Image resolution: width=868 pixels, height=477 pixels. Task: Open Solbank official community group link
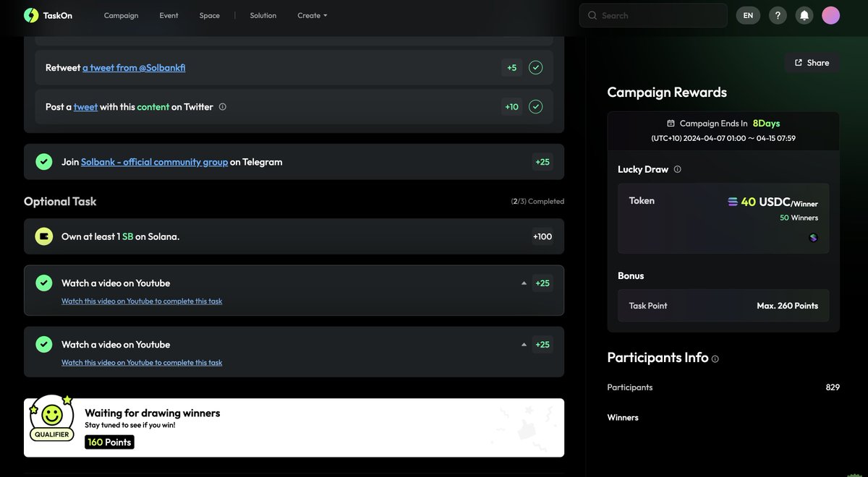coord(154,162)
